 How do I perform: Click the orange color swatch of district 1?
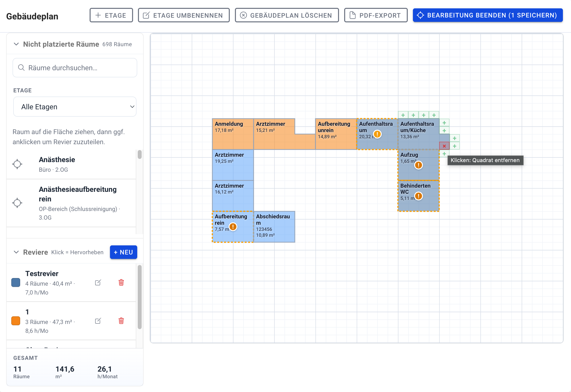pyautogui.click(x=16, y=321)
